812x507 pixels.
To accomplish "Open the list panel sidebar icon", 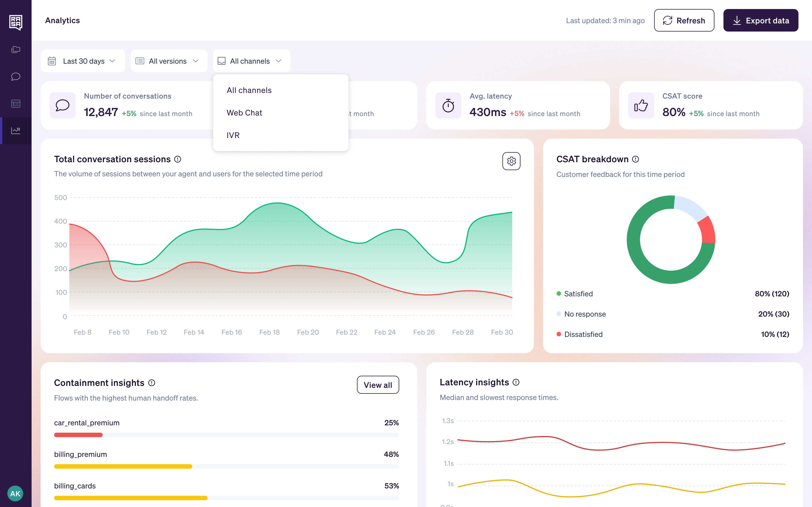I will 16,104.
